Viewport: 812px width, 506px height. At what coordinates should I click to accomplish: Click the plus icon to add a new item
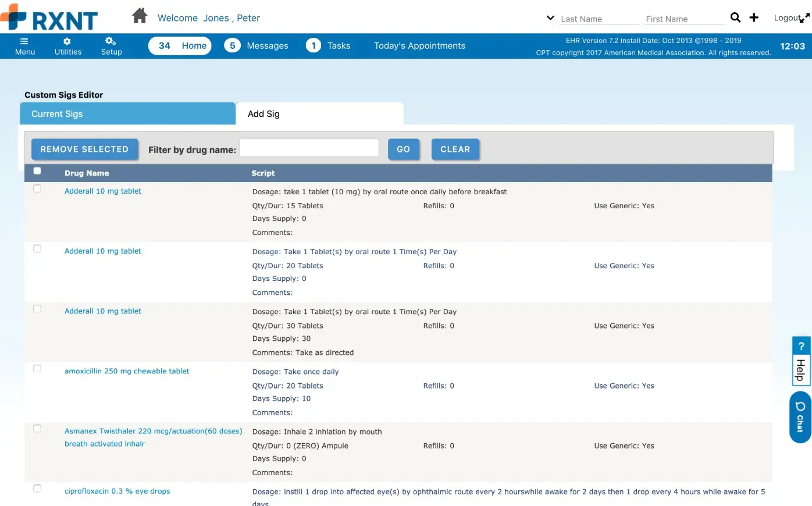[753, 17]
